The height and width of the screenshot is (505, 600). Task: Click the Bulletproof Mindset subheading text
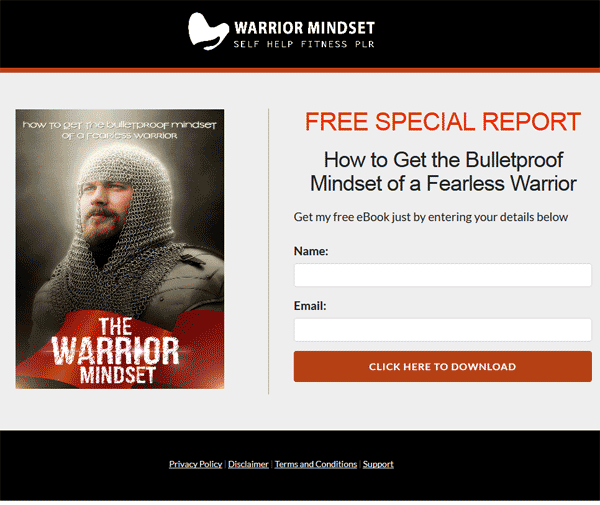[443, 171]
